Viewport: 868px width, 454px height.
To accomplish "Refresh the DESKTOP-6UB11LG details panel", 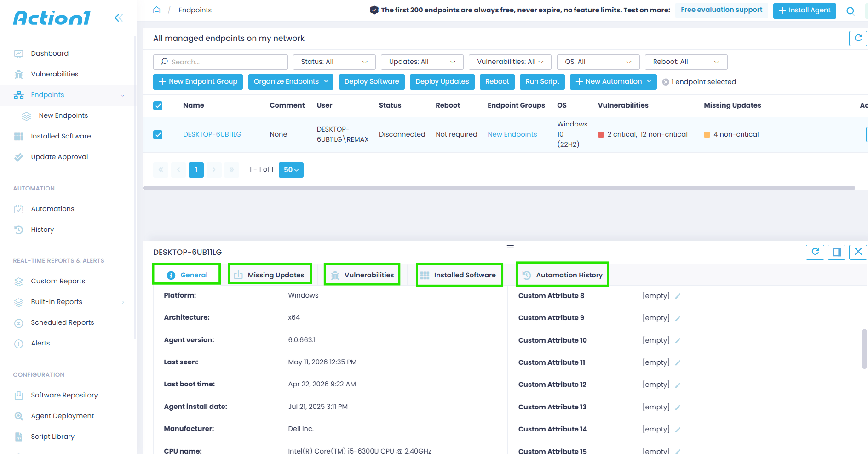I will (x=815, y=252).
